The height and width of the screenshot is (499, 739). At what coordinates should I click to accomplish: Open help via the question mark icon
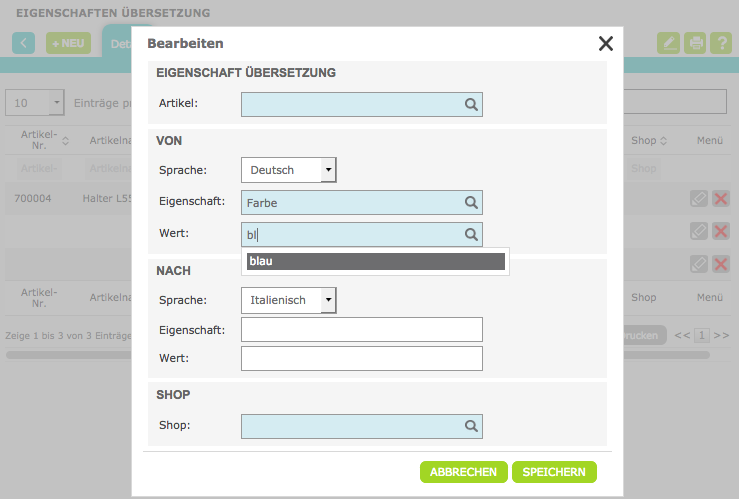coord(722,43)
